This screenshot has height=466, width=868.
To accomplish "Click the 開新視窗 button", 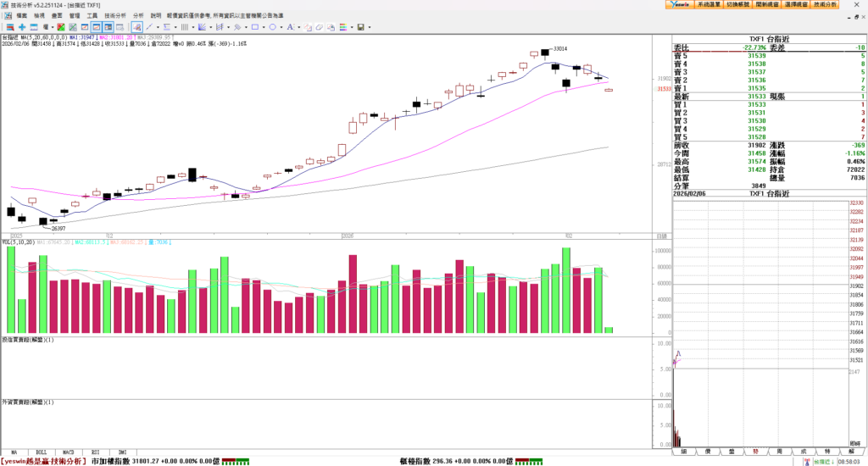I will 766,4.
